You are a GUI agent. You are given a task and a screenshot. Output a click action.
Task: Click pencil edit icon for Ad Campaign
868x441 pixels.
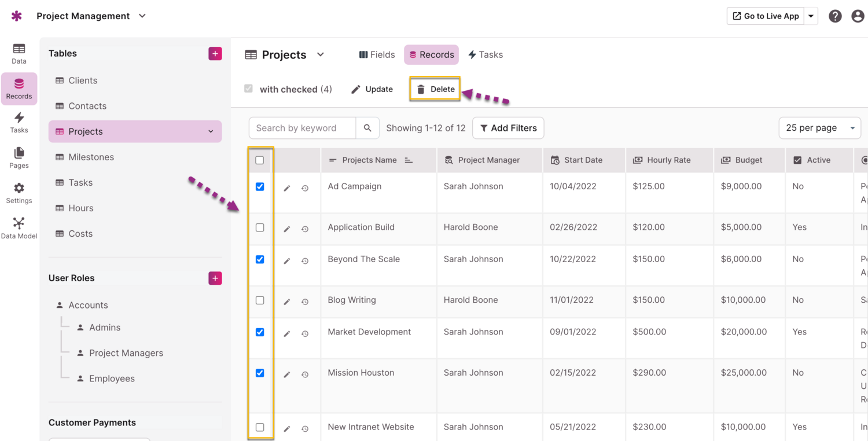(x=286, y=188)
